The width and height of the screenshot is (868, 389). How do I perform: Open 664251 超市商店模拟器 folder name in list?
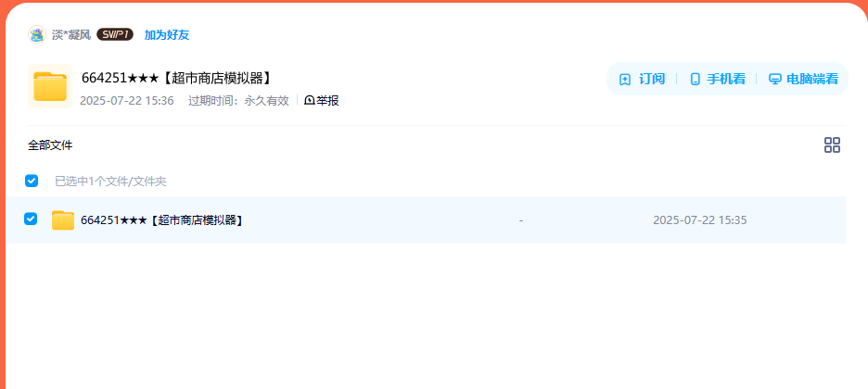coord(162,220)
